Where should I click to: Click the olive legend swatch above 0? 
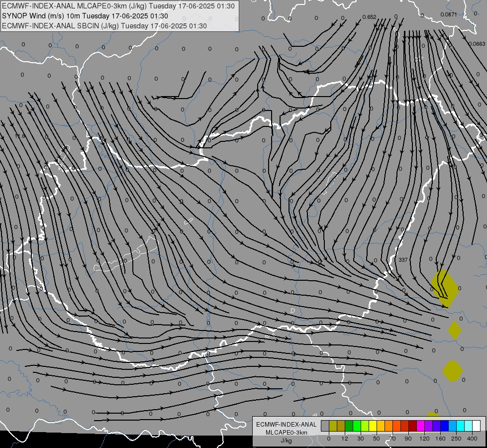tap(333, 426)
